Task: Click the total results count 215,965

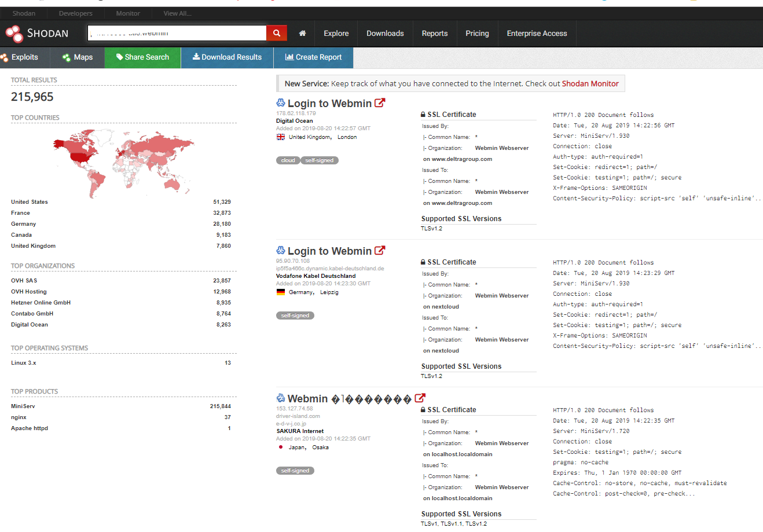Action: [32, 97]
